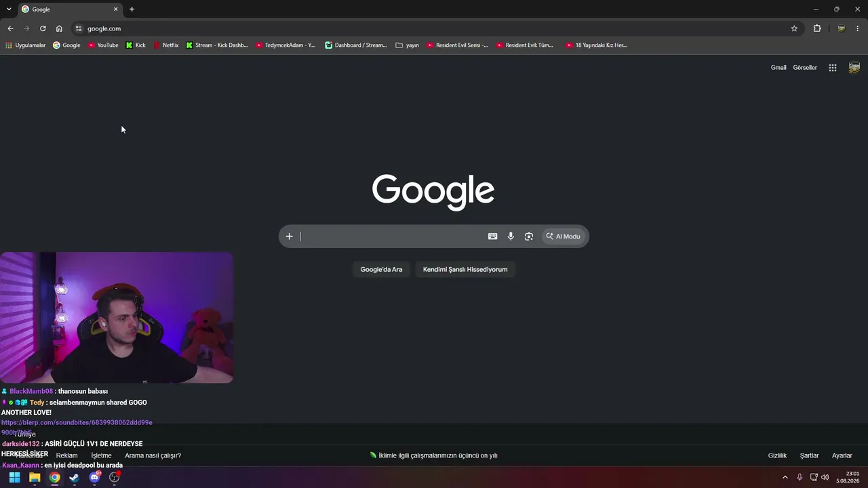The width and height of the screenshot is (868, 488).
Task: Open the 18 Yaşındaki Kız bookmark
Action: point(597,45)
